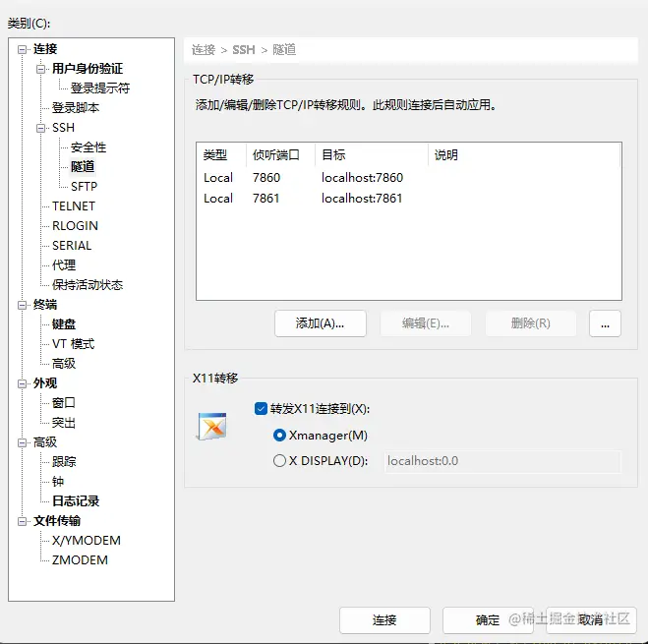Click the 编辑(E)... button
Image resolution: width=648 pixels, height=644 pixels.
tap(425, 323)
